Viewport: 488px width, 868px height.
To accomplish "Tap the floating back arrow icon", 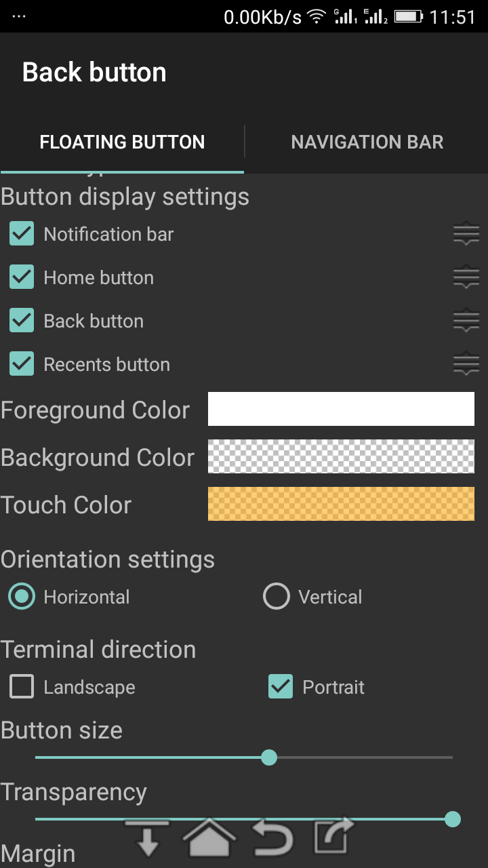I will coord(273,837).
